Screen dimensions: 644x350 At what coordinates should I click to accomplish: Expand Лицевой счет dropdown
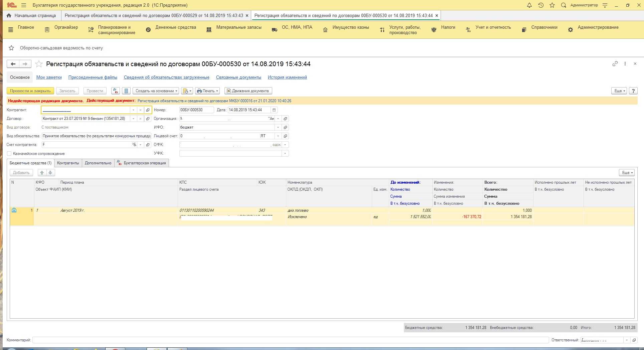click(x=278, y=136)
